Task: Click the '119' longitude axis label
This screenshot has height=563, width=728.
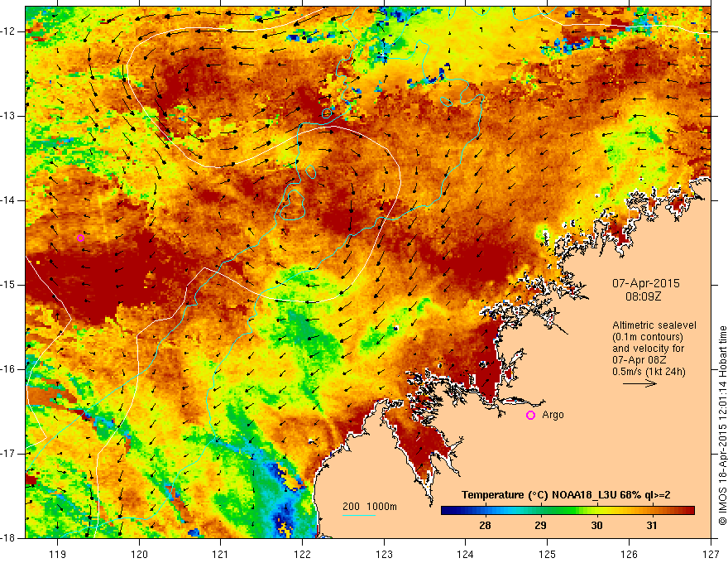Action: [58, 554]
